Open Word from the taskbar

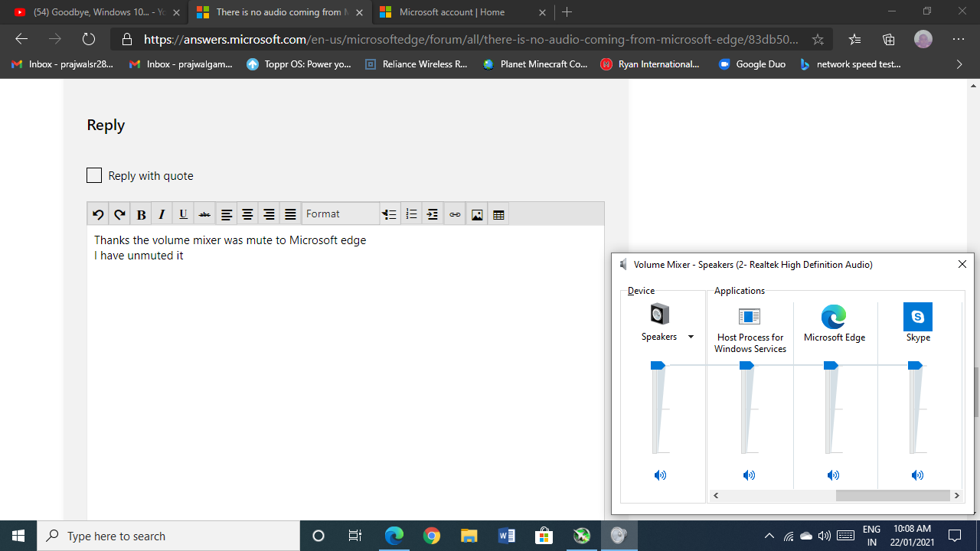click(x=506, y=536)
